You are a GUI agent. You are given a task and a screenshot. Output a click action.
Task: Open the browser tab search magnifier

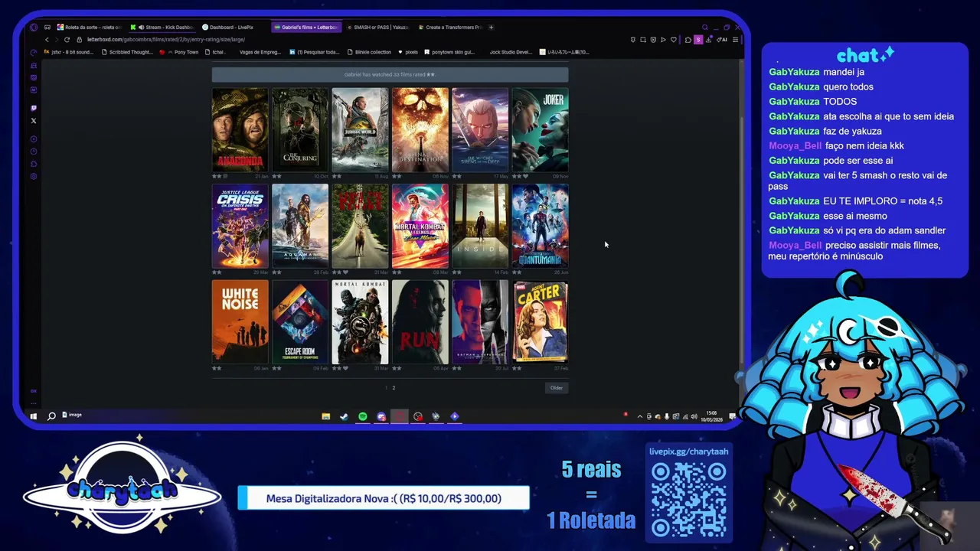point(704,28)
